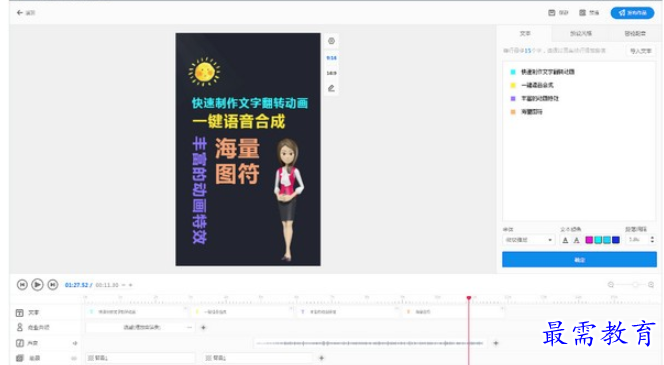Select the text line with the yellow square

click(537, 85)
